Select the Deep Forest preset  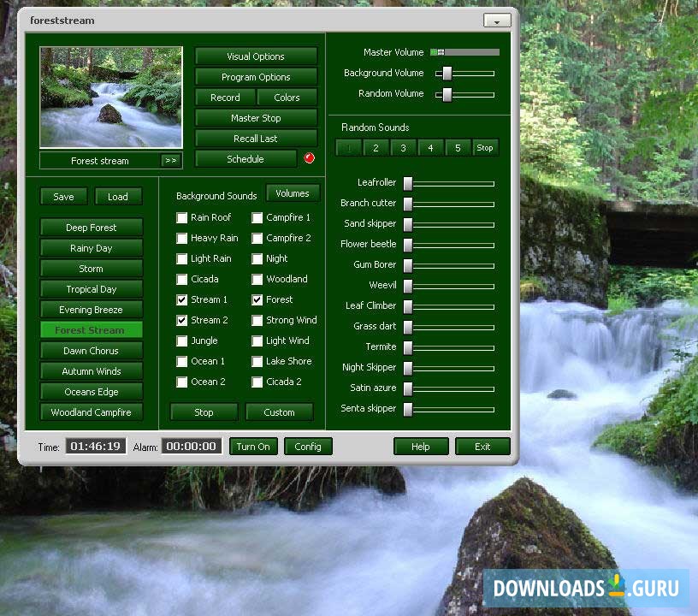[92, 228]
